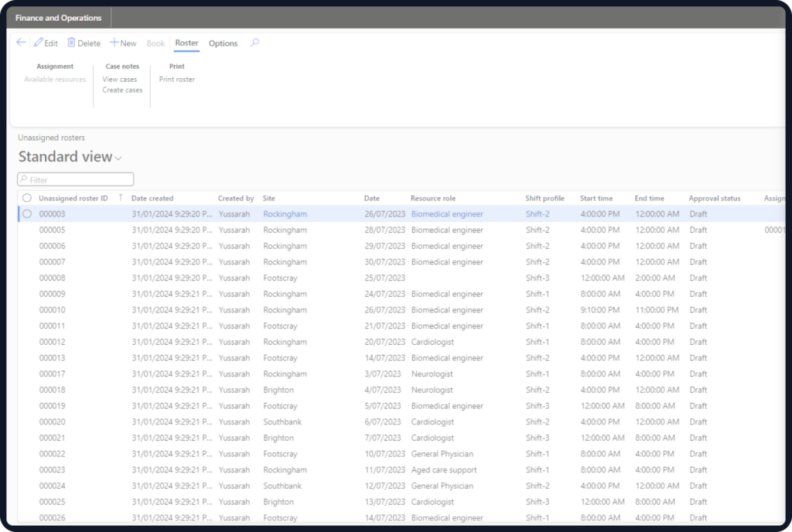Select roster ID 000019
This screenshot has height=532, width=792.
pos(52,406)
